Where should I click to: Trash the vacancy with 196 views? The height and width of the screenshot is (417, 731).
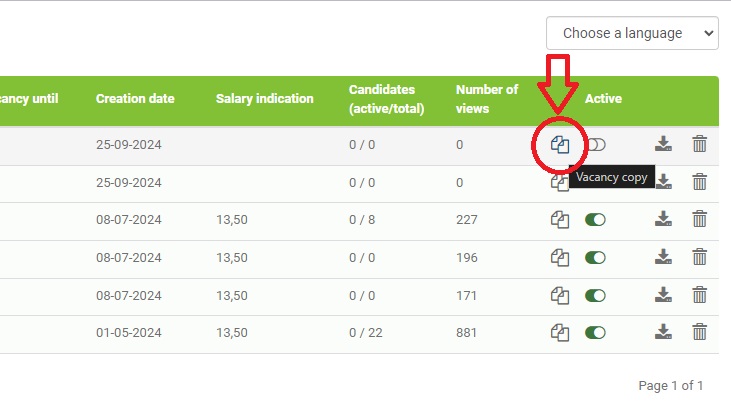coord(700,257)
